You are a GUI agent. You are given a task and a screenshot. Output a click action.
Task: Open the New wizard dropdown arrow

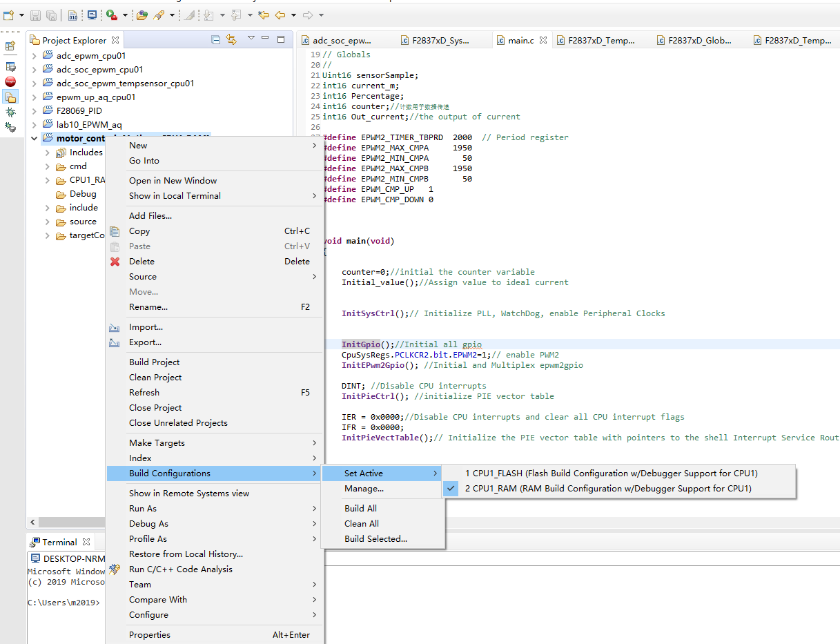pyautogui.click(x=22, y=14)
